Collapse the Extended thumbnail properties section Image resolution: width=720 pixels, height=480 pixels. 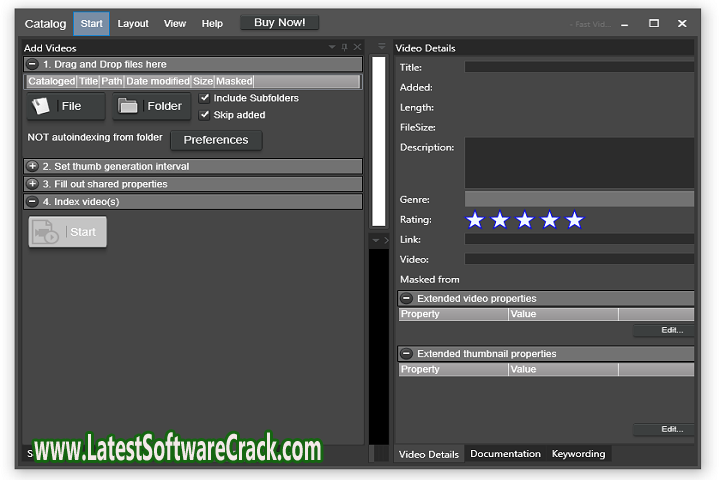coord(407,353)
